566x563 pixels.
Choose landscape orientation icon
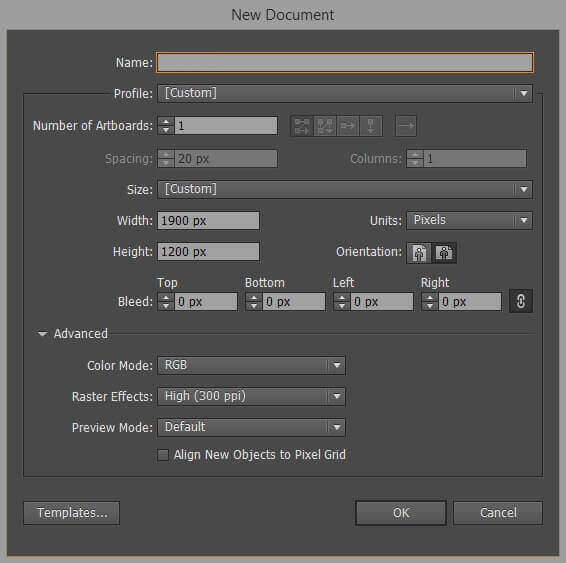[444, 252]
